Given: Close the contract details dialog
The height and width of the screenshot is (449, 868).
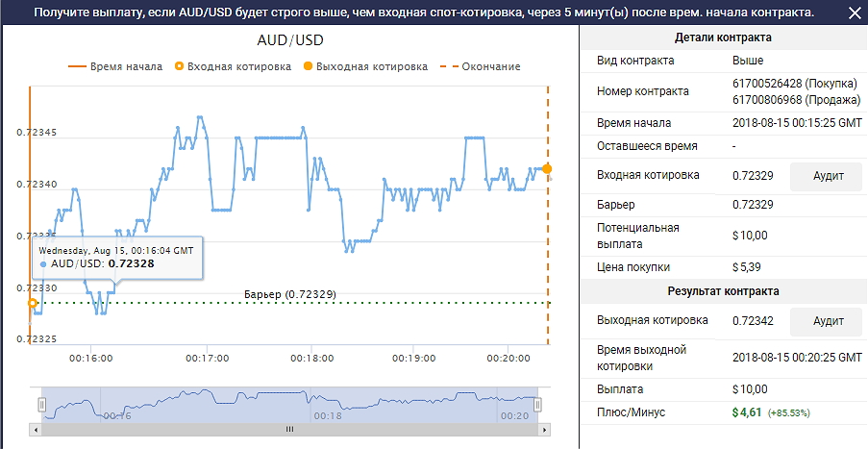Looking at the screenshot, I should tap(855, 13).
